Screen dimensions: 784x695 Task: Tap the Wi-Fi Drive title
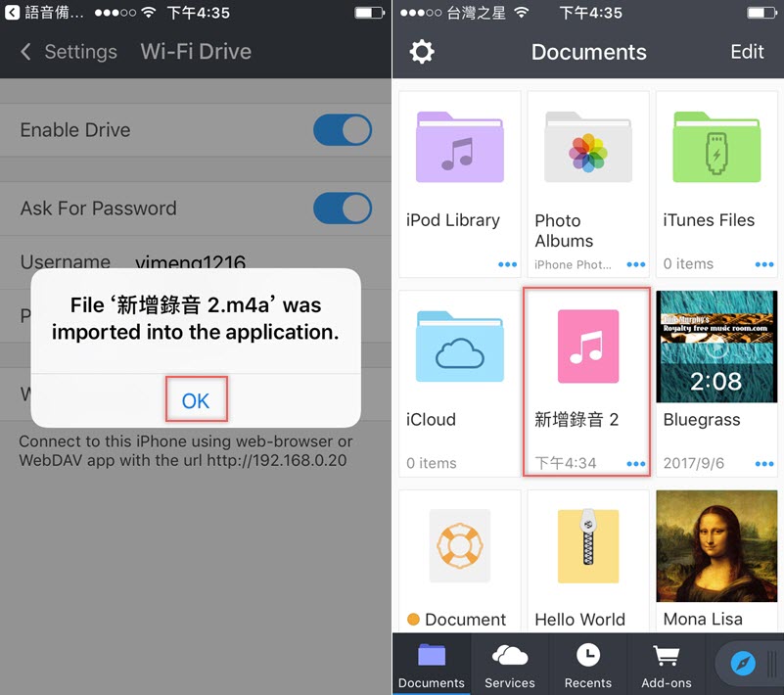coord(196,52)
